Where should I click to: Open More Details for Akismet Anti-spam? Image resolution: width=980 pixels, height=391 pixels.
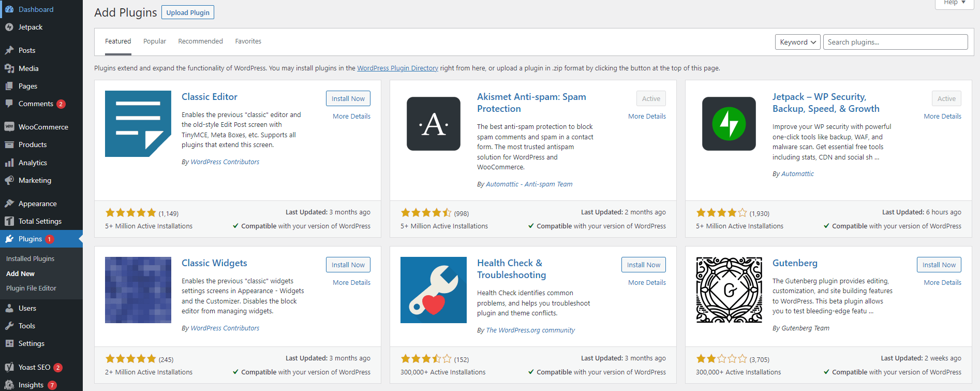click(x=647, y=116)
